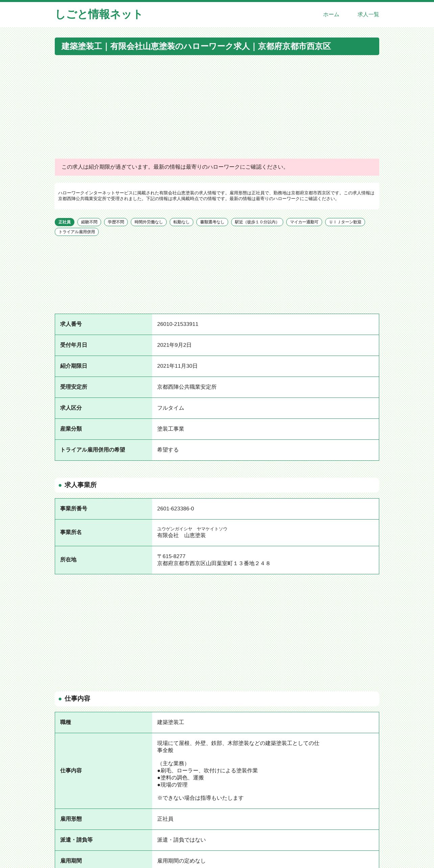The width and height of the screenshot is (434, 868).
Task: Click 京都西陣公共職業安定所 value
Action: tap(187, 387)
